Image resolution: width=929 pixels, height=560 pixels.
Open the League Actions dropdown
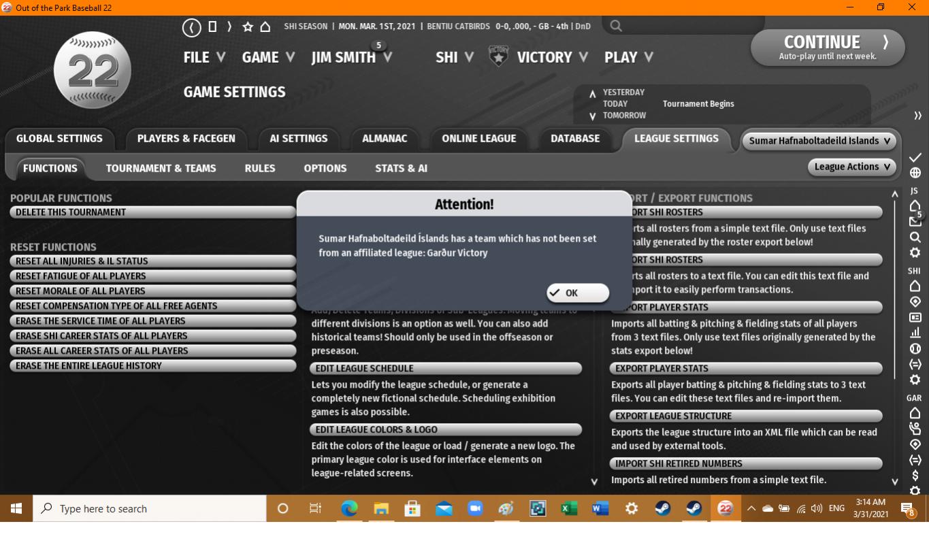point(851,167)
